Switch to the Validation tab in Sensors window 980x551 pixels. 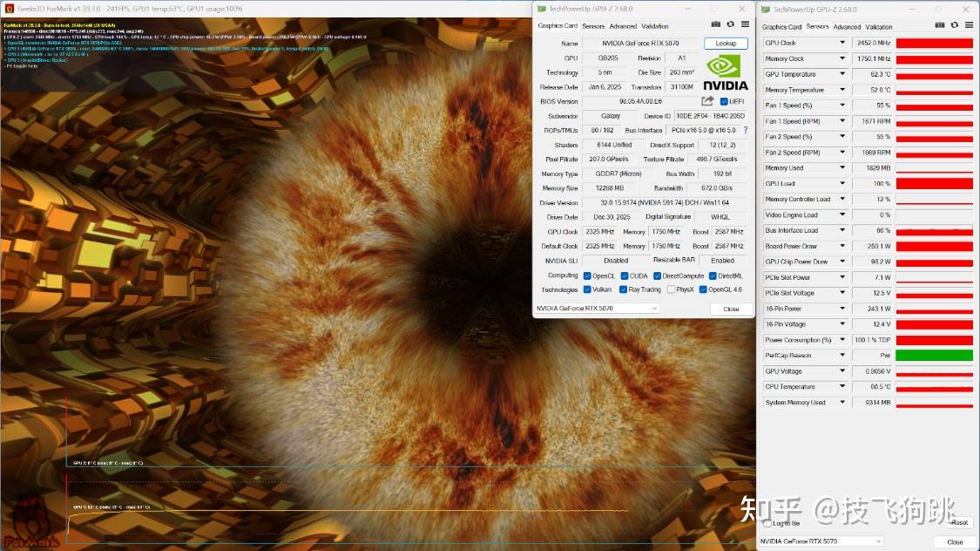coord(878,27)
